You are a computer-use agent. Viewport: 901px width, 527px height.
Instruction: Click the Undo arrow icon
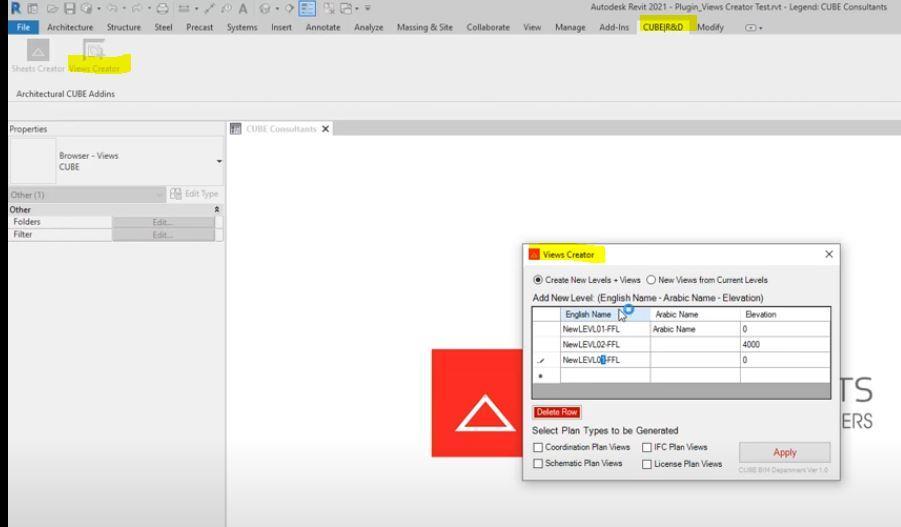(112, 9)
